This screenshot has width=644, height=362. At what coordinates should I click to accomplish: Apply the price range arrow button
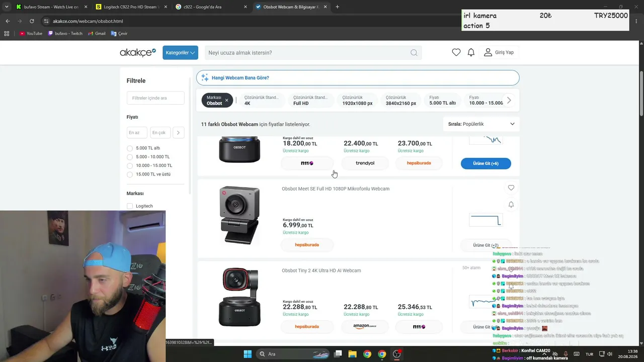pyautogui.click(x=178, y=133)
